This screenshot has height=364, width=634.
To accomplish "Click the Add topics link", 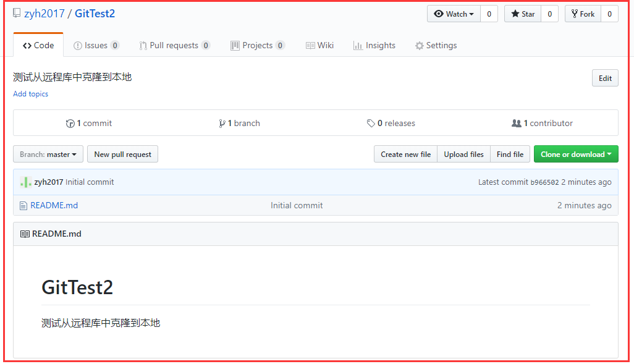I will (31, 94).
